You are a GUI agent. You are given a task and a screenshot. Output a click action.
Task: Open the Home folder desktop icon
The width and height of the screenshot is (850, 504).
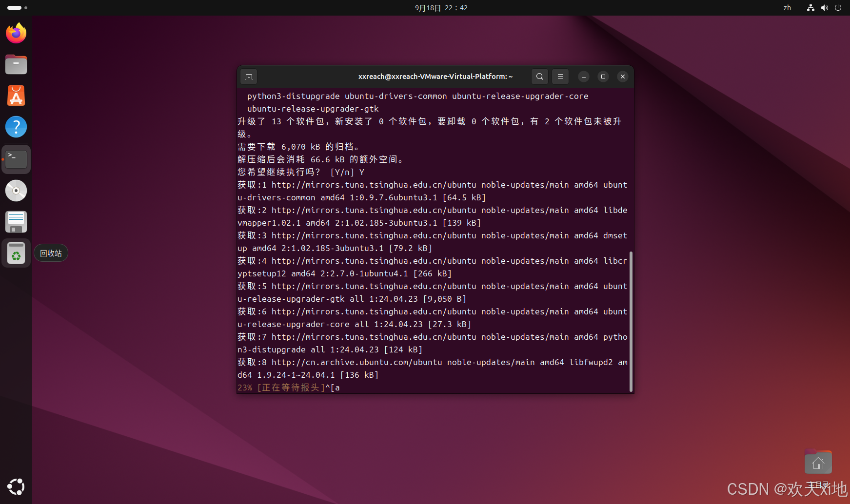point(818,463)
